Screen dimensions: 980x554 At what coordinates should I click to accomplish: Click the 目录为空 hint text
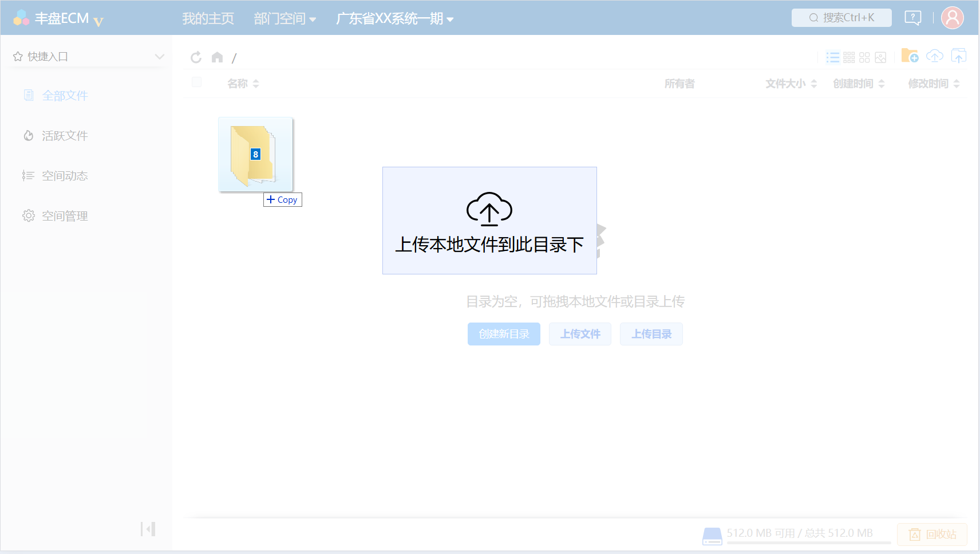click(x=575, y=301)
